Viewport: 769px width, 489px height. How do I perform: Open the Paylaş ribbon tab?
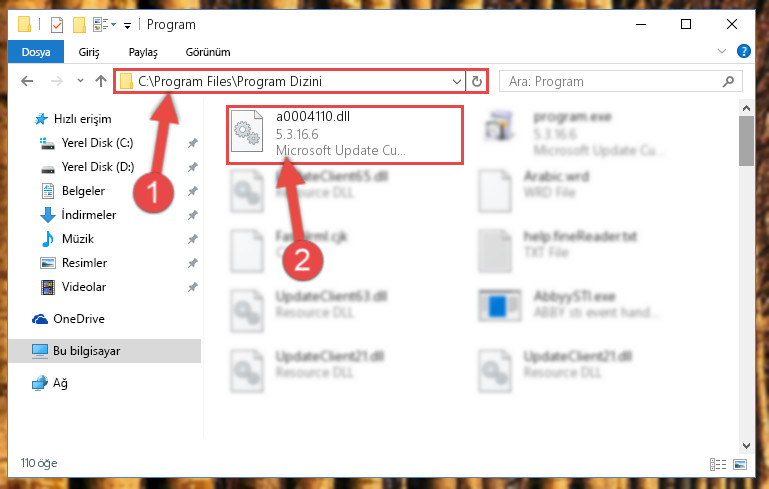(143, 52)
